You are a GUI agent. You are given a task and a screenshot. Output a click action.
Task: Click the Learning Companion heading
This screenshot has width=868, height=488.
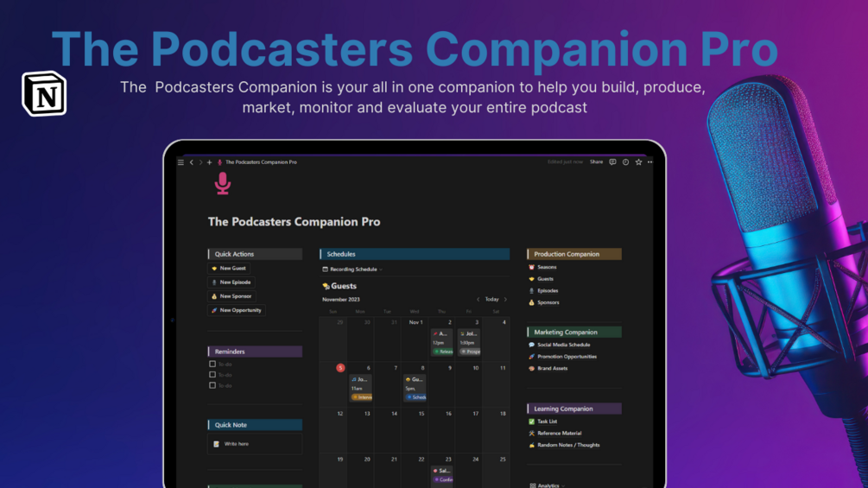click(574, 409)
